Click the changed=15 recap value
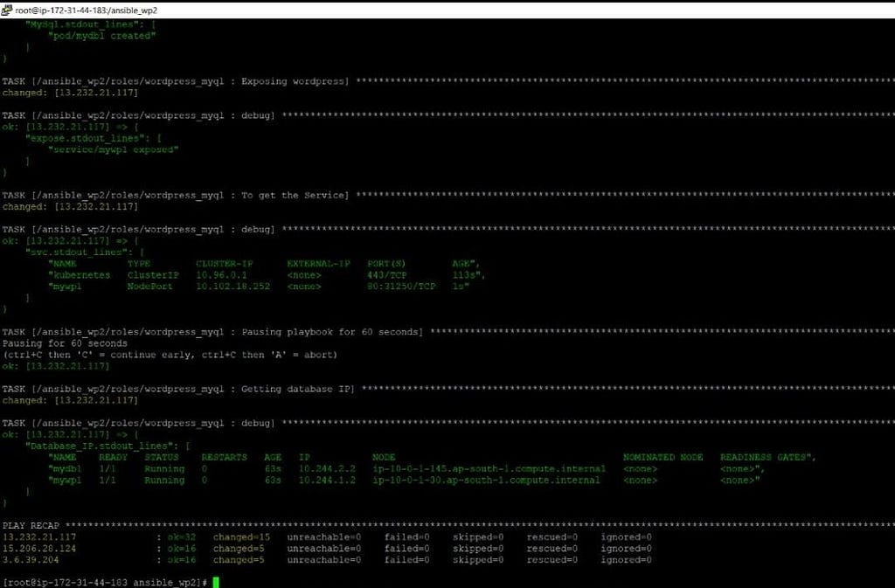Image resolution: width=895 pixels, height=588 pixels. coord(241,537)
